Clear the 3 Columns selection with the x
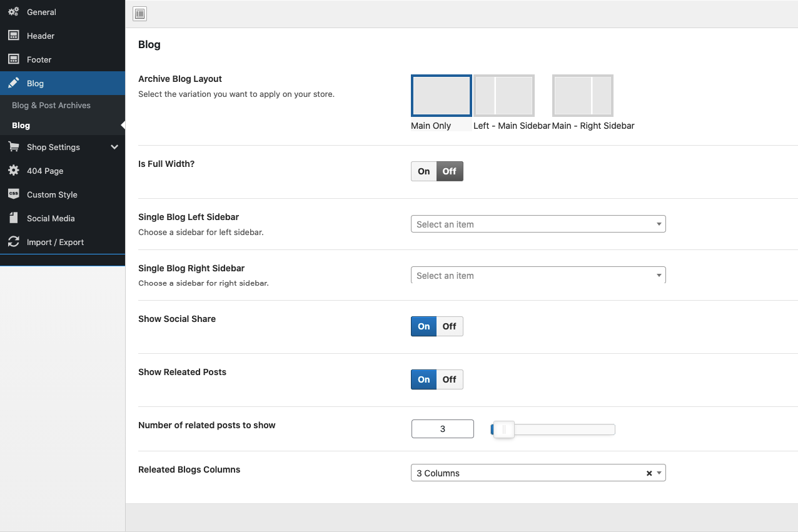 tap(649, 473)
